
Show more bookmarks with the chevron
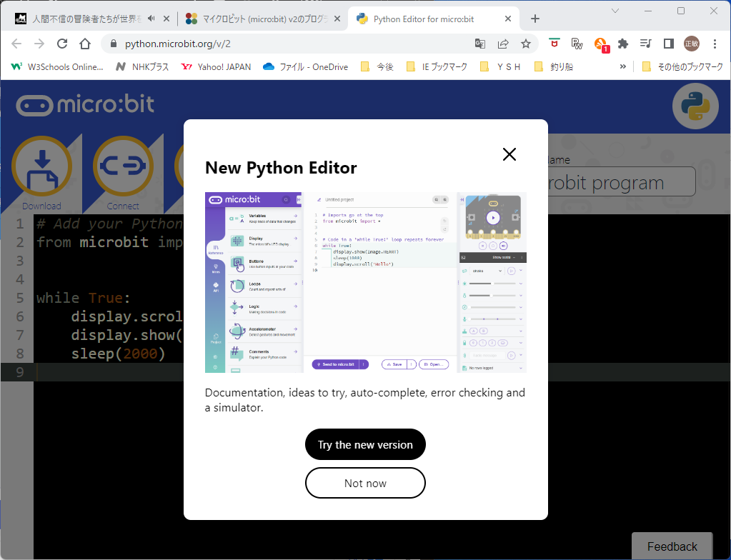(623, 67)
